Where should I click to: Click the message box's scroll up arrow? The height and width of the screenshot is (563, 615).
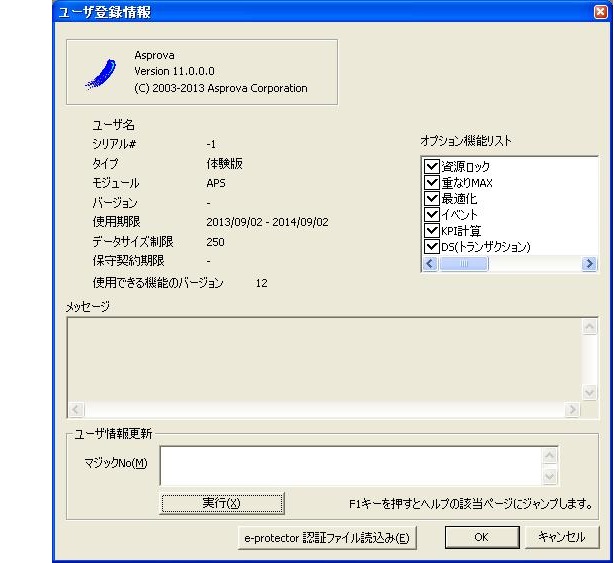590,327
